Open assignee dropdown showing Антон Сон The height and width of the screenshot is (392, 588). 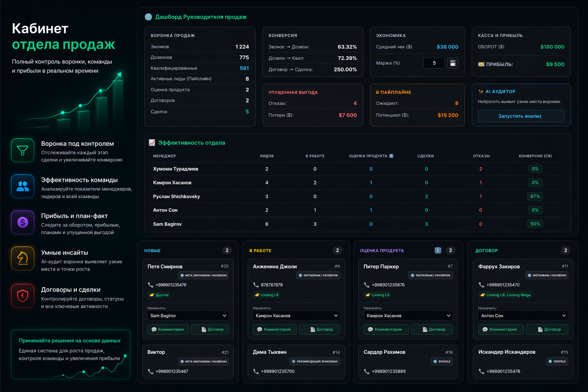point(523,316)
